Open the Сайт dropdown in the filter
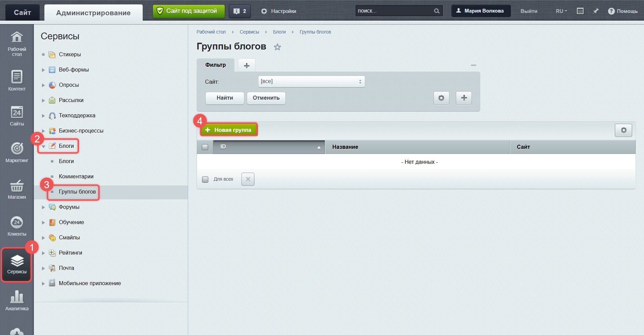The height and width of the screenshot is (335, 644). [x=311, y=81]
